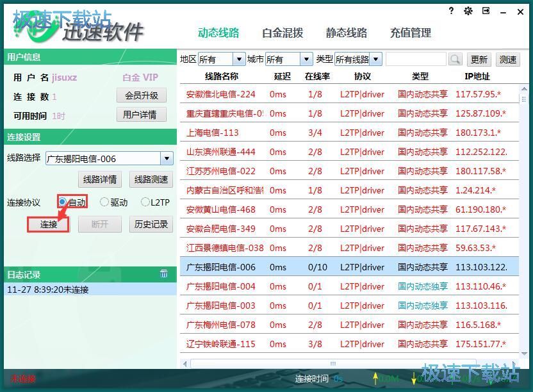The width and height of the screenshot is (533, 392).
Task: Focus the line search input field
Action: click(x=416, y=60)
